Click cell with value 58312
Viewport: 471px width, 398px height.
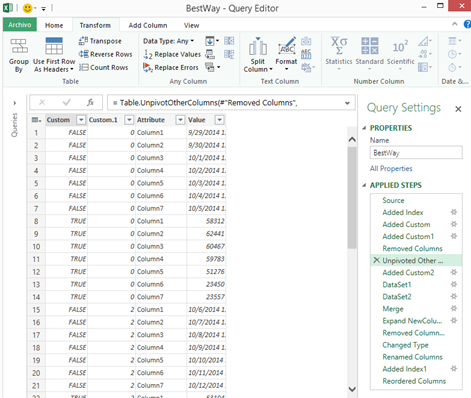(x=206, y=221)
